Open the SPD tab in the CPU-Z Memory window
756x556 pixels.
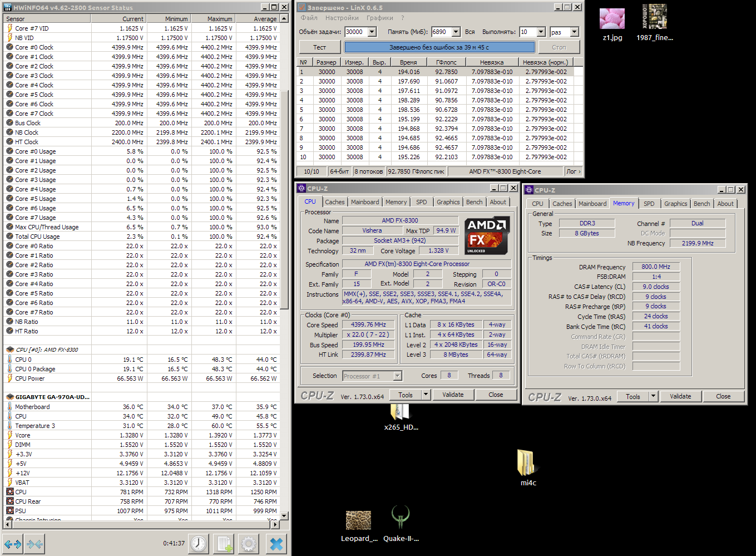tap(649, 204)
